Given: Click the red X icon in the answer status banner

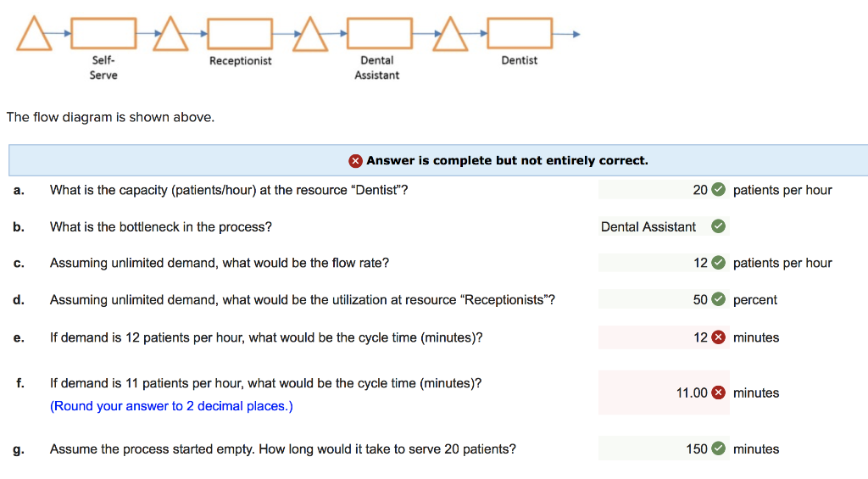Looking at the screenshot, I should (x=356, y=161).
